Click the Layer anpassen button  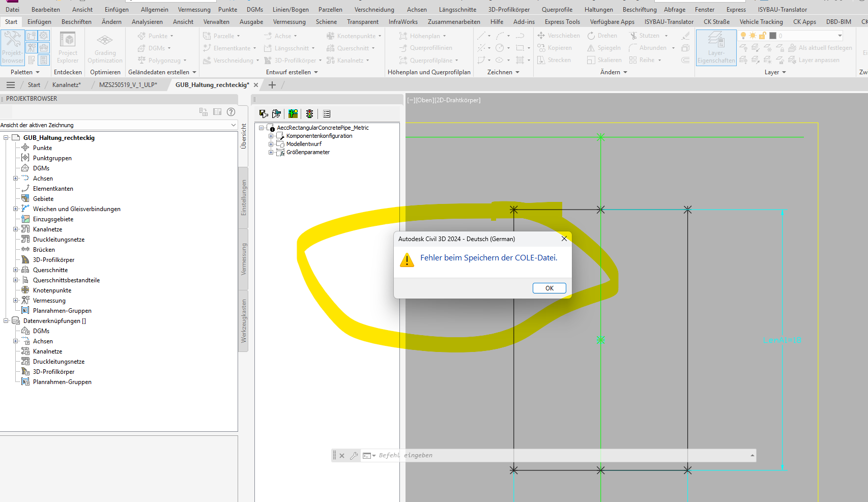[814, 60]
